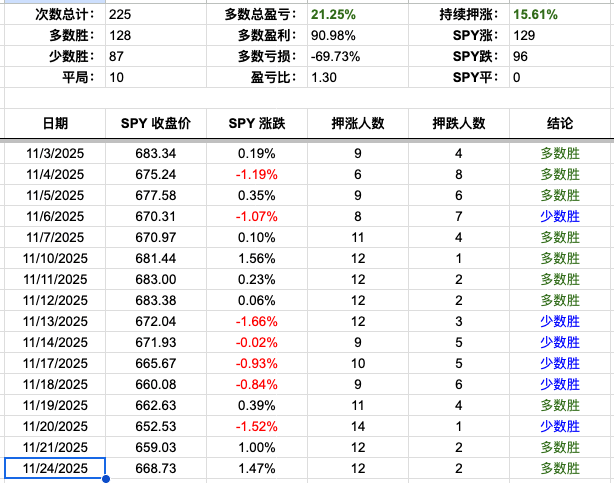Select the selected date cell 11/24/2025
The height and width of the screenshot is (483, 614).
pos(55,468)
